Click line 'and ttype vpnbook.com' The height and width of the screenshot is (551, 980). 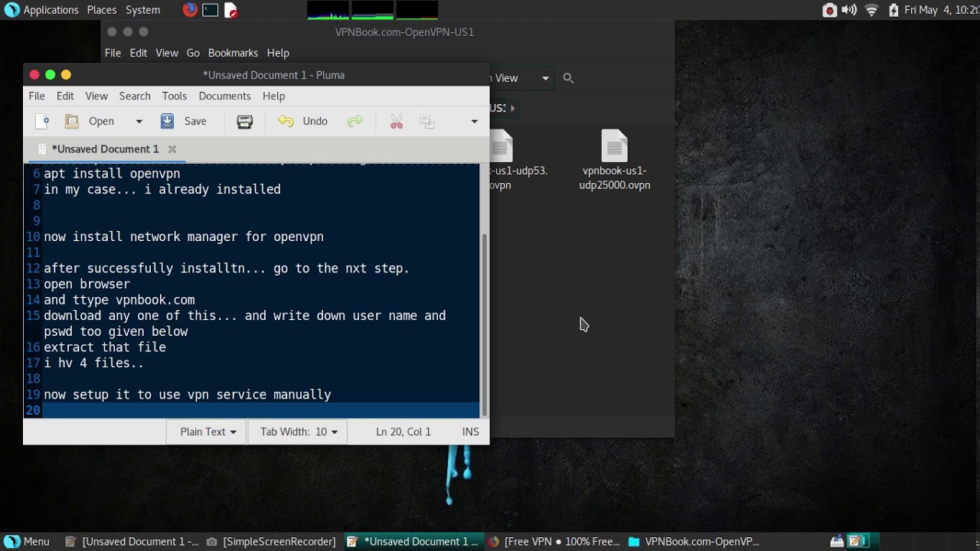[x=119, y=300]
